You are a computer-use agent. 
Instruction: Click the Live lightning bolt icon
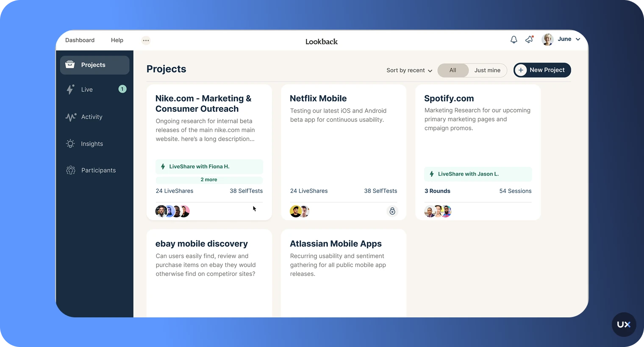(x=70, y=89)
